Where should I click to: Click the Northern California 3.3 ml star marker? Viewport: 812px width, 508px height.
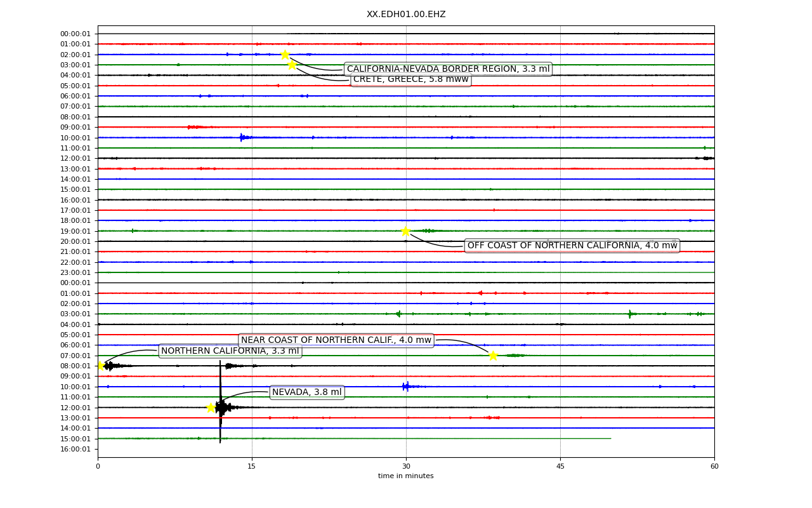click(x=100, y=366)
